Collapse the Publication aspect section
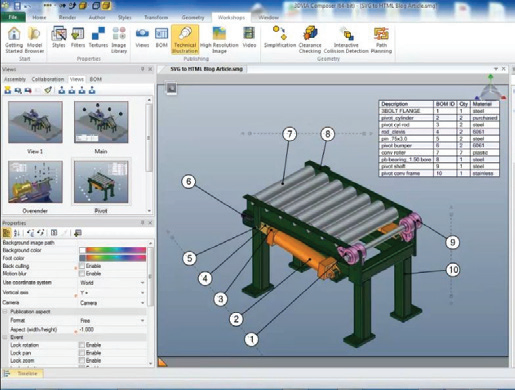This screenshot has width=515, height=390. (5, 311)
